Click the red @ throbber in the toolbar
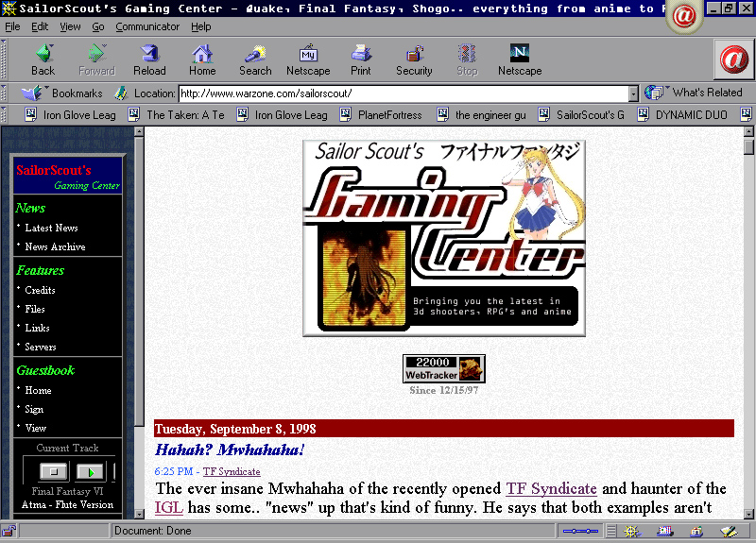This screenshot has width=756, height=543. (733, 59)
